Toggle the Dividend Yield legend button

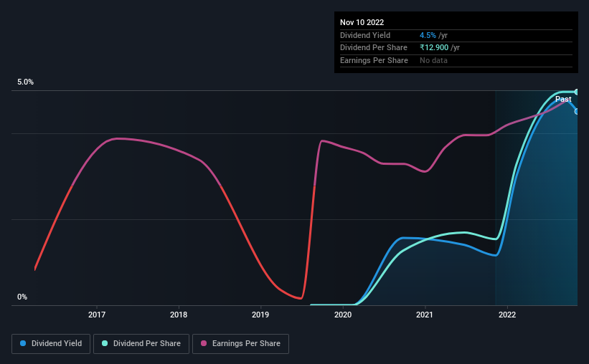(51, 344)
